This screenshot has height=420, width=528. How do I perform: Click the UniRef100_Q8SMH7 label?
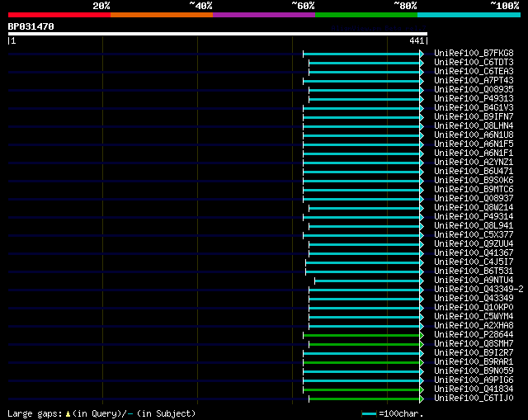(474, 344)
